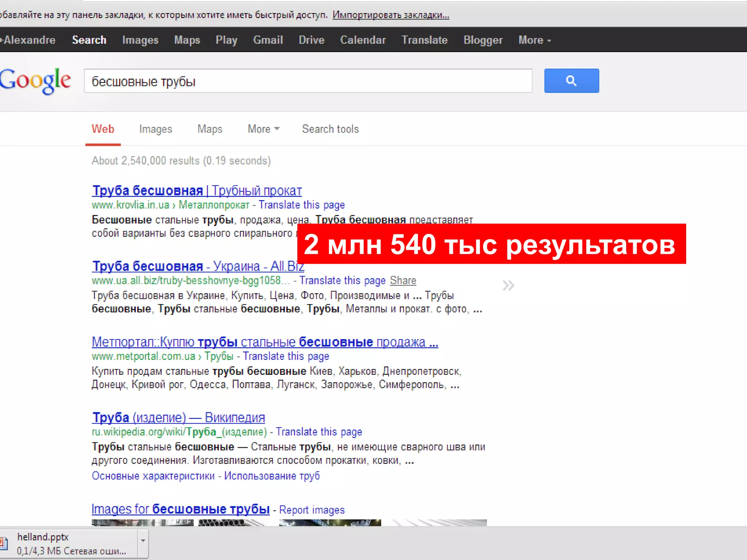Open result Труба бесшовная - Украина - All.Biz
Viewport: 747px width, 560px height.
[x=198, y=266]
